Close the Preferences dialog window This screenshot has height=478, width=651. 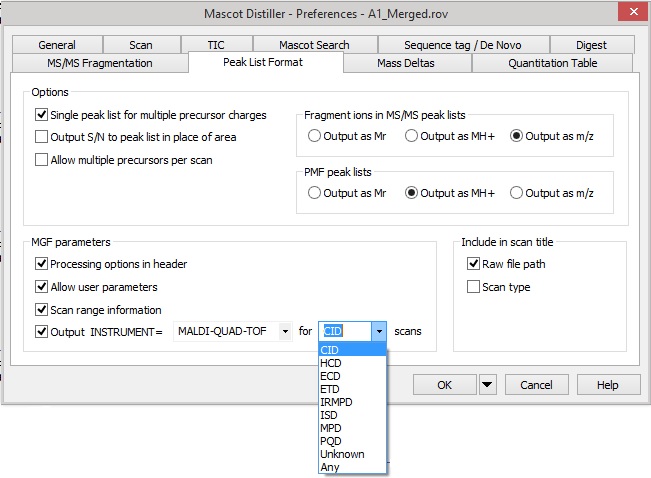(x=634, y=12)
